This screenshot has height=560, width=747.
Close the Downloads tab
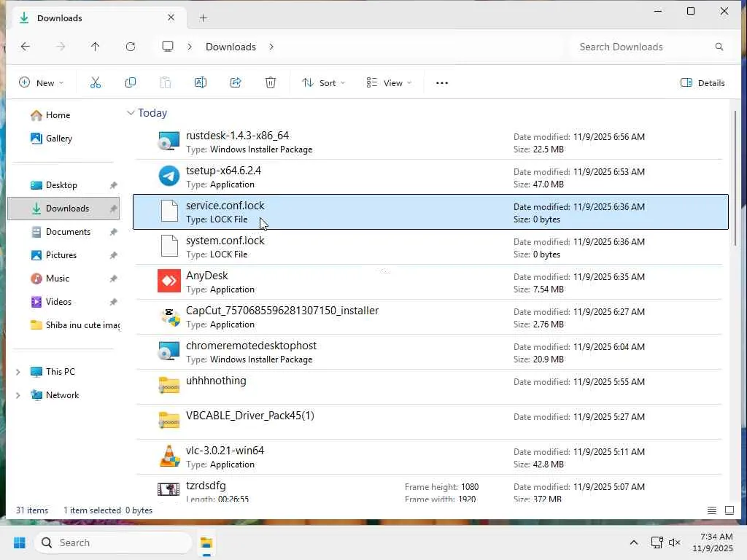click(171, 17)
